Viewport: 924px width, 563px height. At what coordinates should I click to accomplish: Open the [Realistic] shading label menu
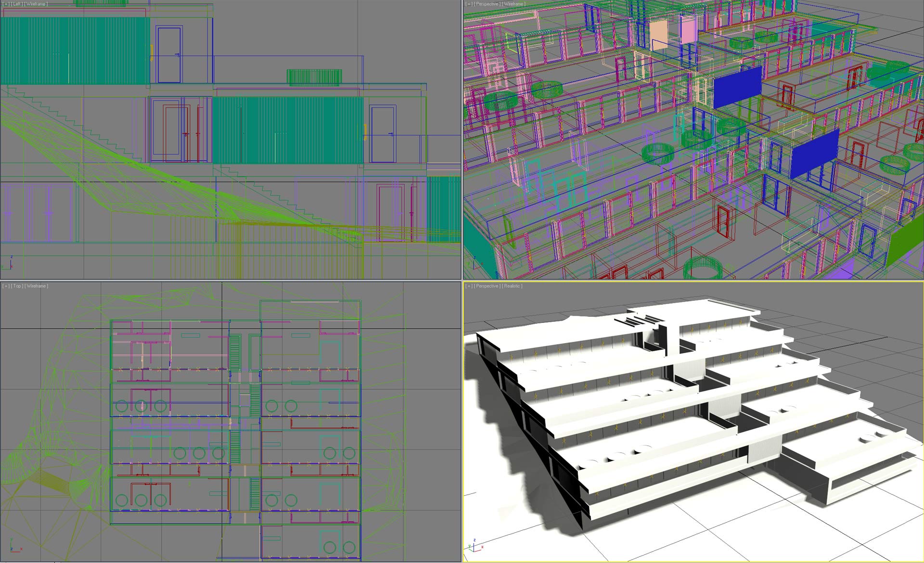[x=513, y=286]
